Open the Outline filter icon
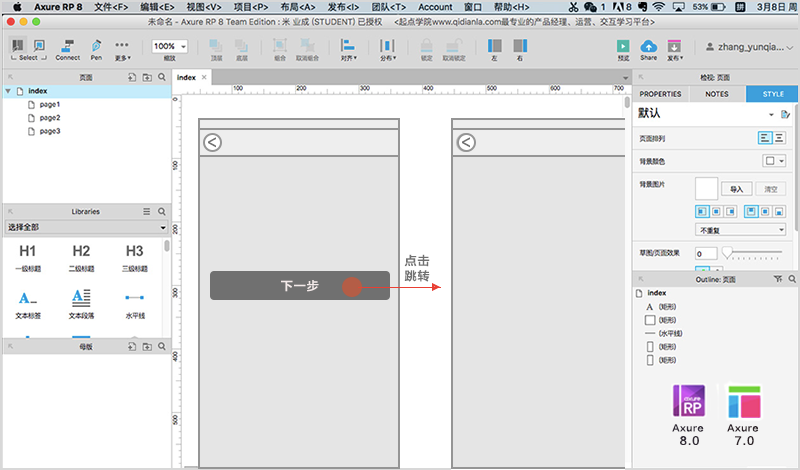This screenshot has width=800, height=470. [778, 279]
